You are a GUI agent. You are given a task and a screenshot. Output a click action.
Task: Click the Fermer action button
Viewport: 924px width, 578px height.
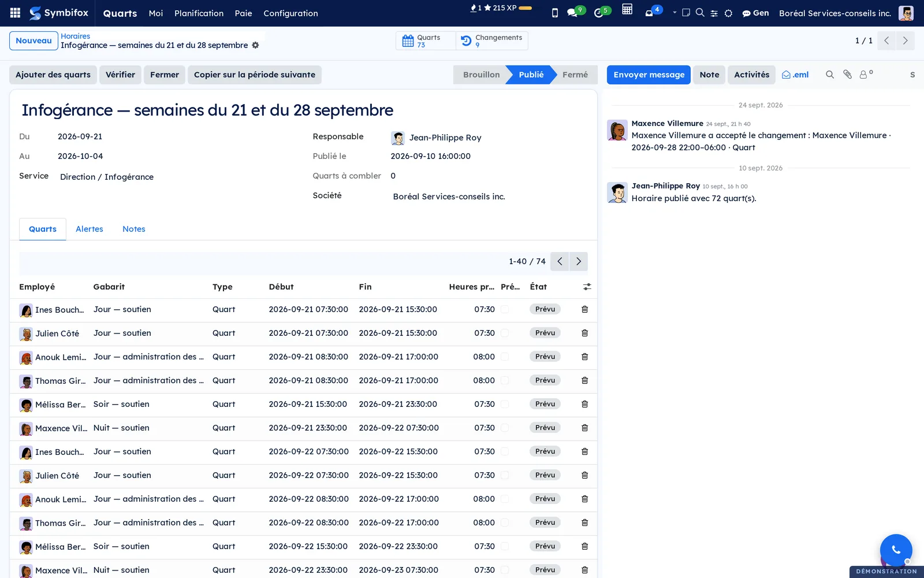pos(165,75)
